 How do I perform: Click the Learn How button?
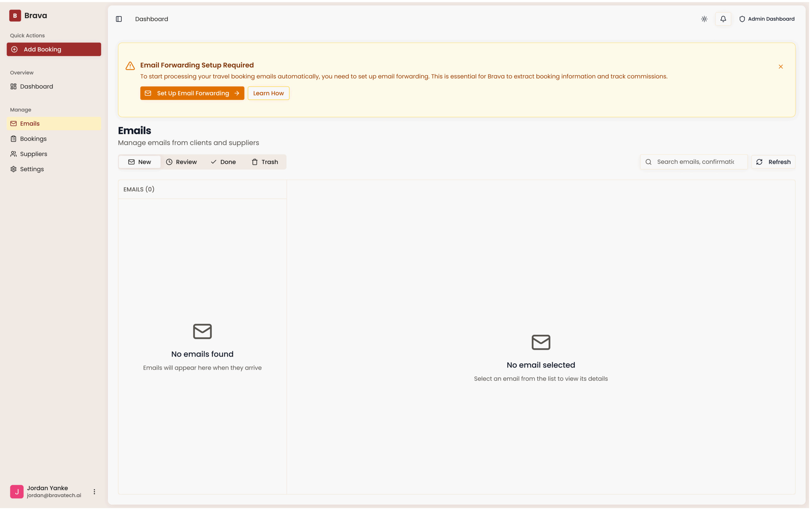268,93
